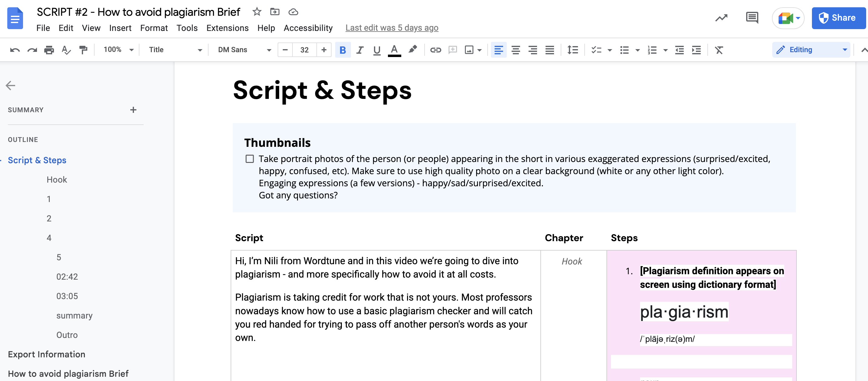
Task: Click the Share button
Action: [x=839, y=18]
